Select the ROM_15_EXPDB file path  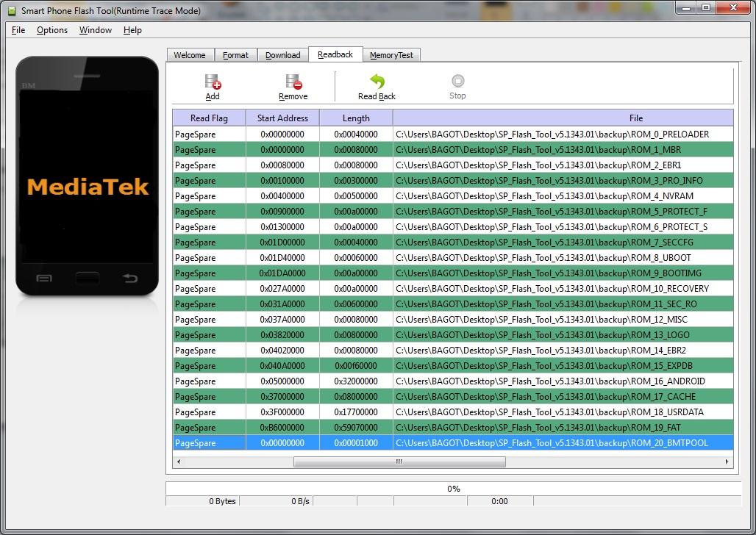point(544,365)
